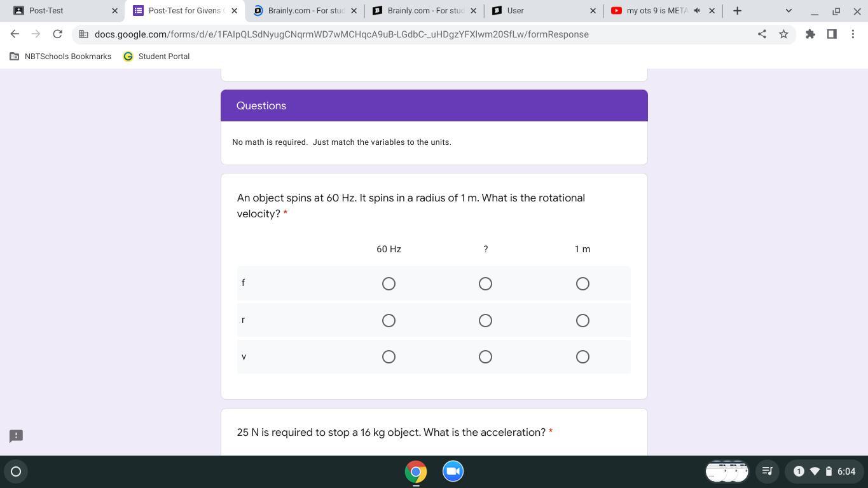Select radio button matching v with ?

point(485,356)
